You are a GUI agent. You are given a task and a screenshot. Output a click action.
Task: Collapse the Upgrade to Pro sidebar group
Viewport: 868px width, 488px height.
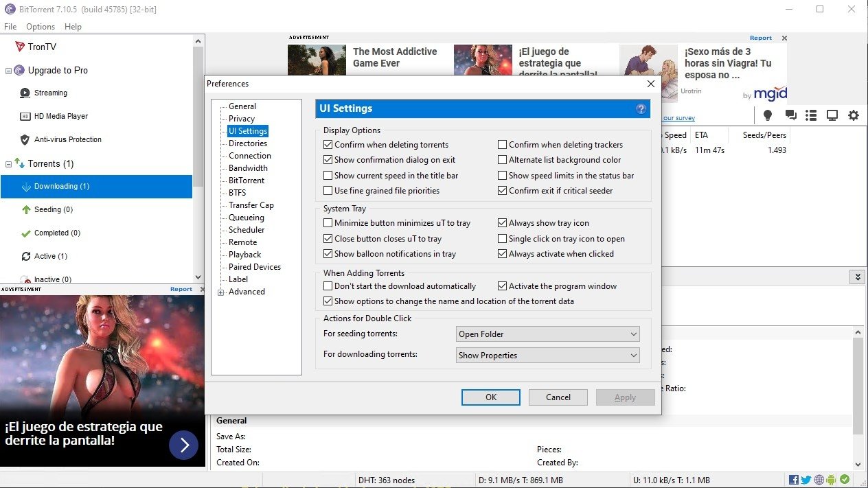click(x=8, y=71)
